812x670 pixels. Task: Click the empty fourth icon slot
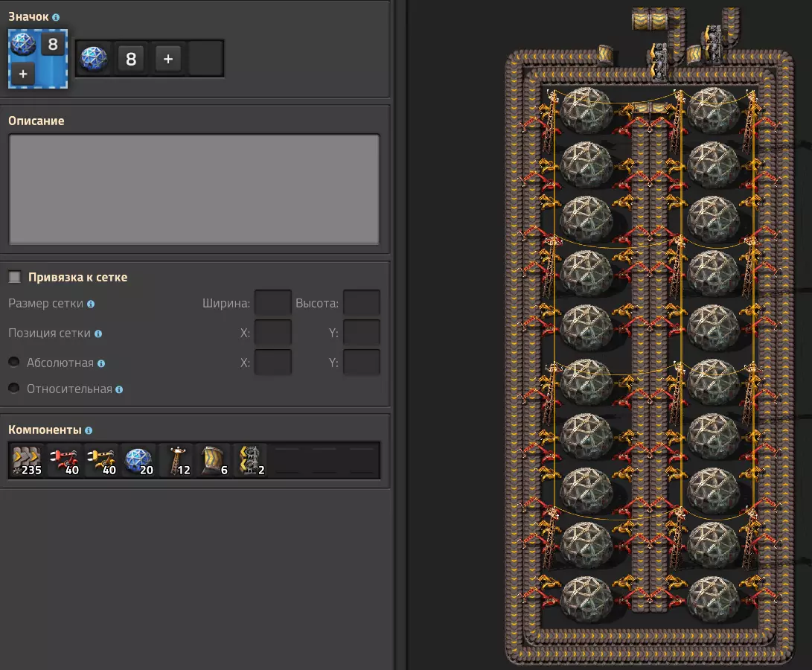point(205,59)
